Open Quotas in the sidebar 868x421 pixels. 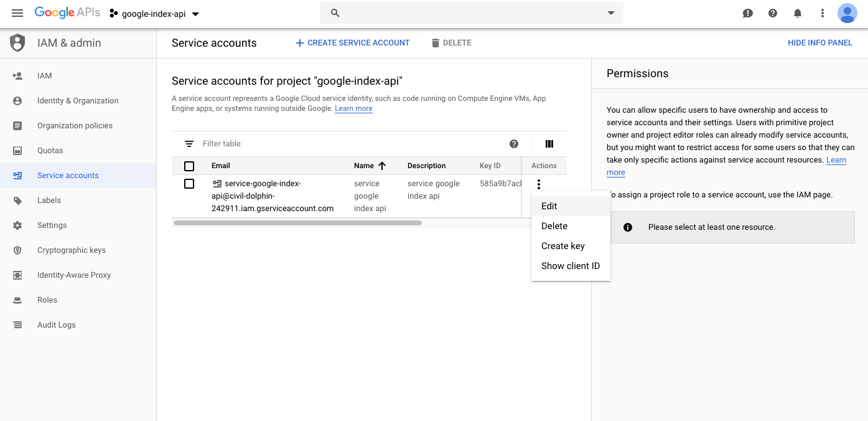(78, 151)
